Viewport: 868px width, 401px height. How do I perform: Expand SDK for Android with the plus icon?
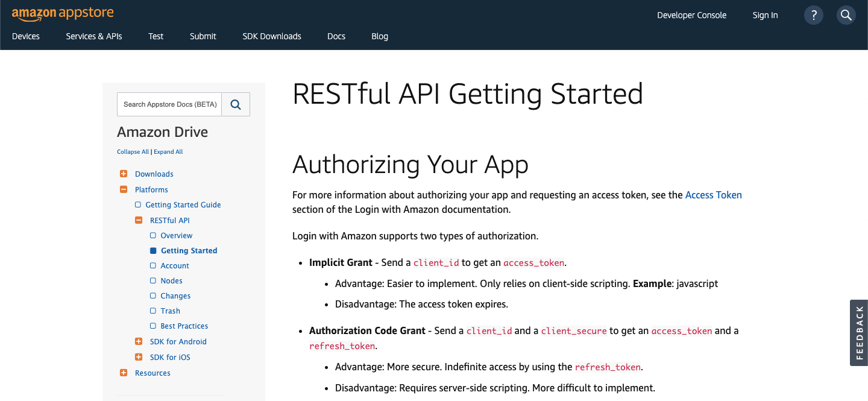click(140, 341)
